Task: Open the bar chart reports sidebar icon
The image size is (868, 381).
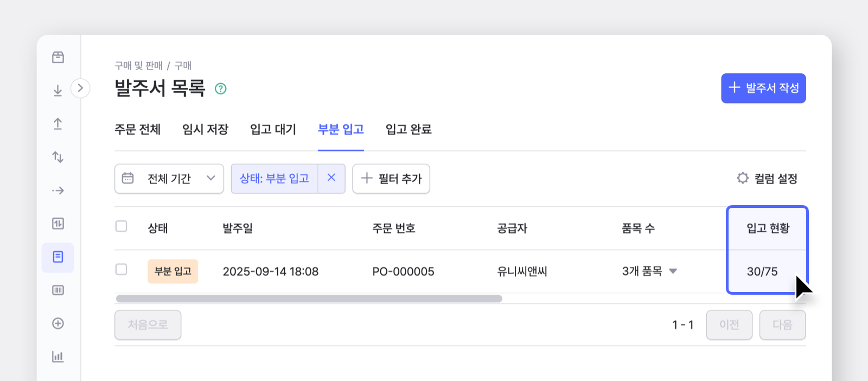Action: (x=58, y=357)
